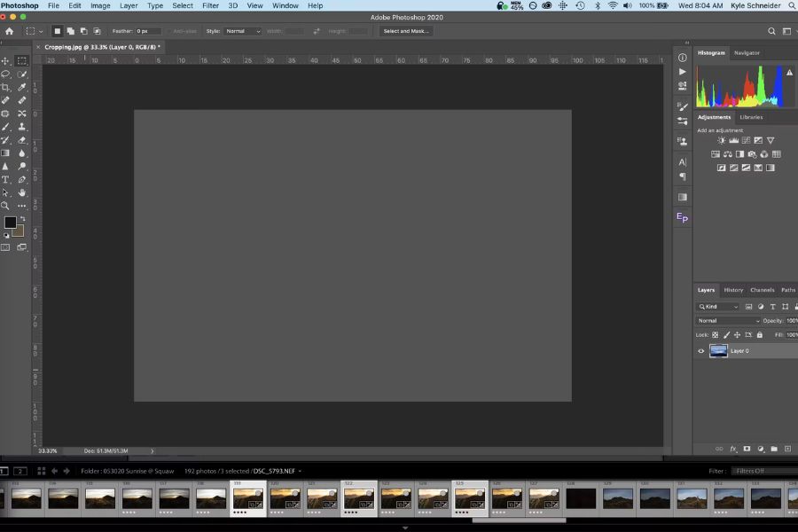
Task: Add a Levels adjustment
Action: coord(733,140)
